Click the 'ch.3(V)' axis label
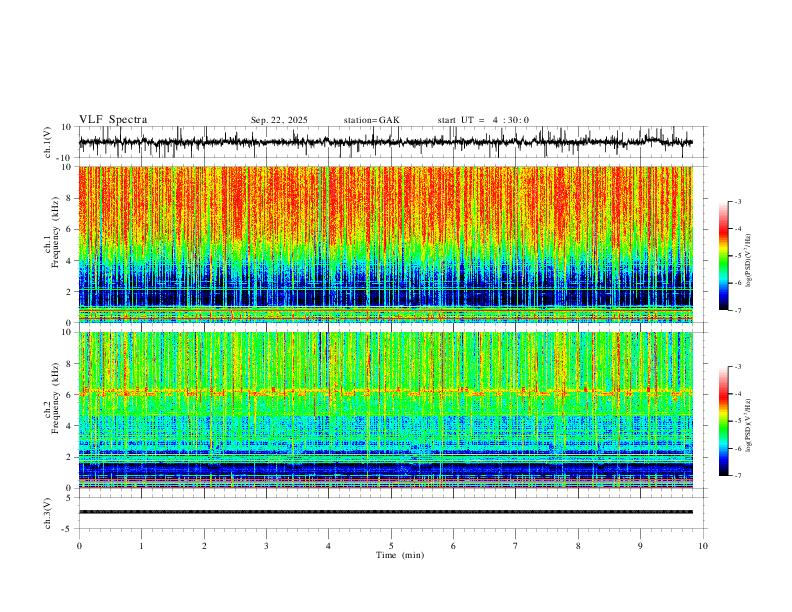Viewport: 792px width, 612px height. click(48, 513)
